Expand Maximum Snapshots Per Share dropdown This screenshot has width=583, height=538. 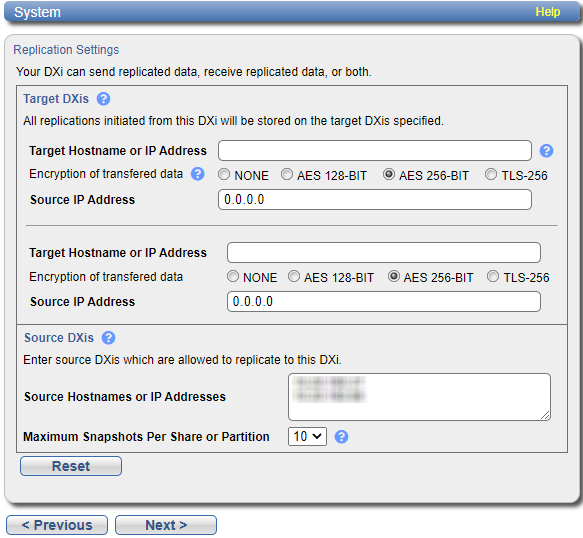coord(307,436)
